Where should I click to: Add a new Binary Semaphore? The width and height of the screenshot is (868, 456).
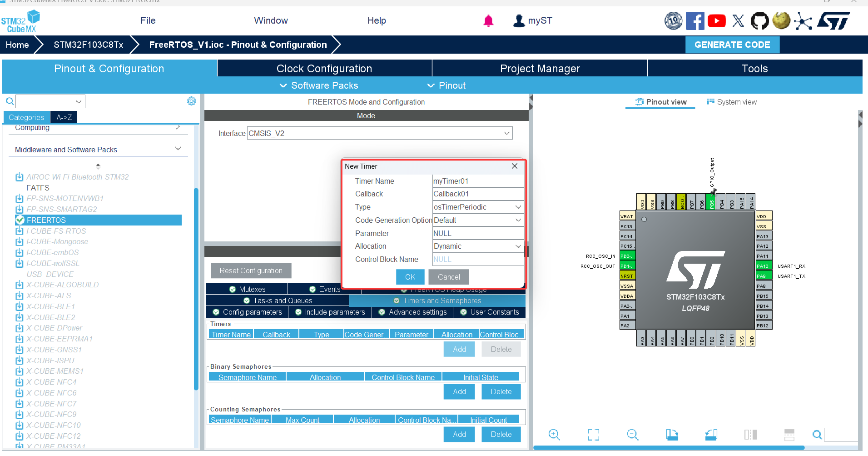(x=459, y=391)
